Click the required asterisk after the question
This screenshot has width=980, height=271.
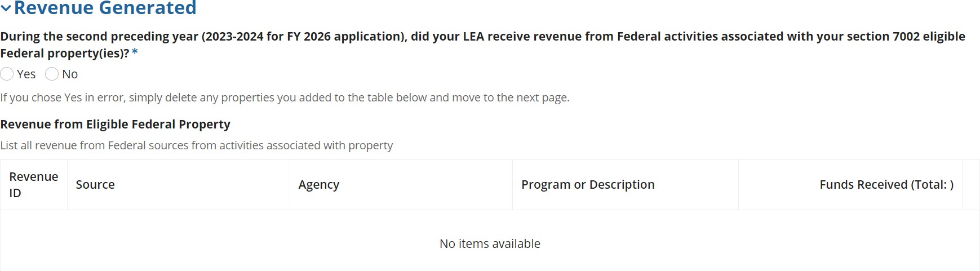[x=135, y=53]
